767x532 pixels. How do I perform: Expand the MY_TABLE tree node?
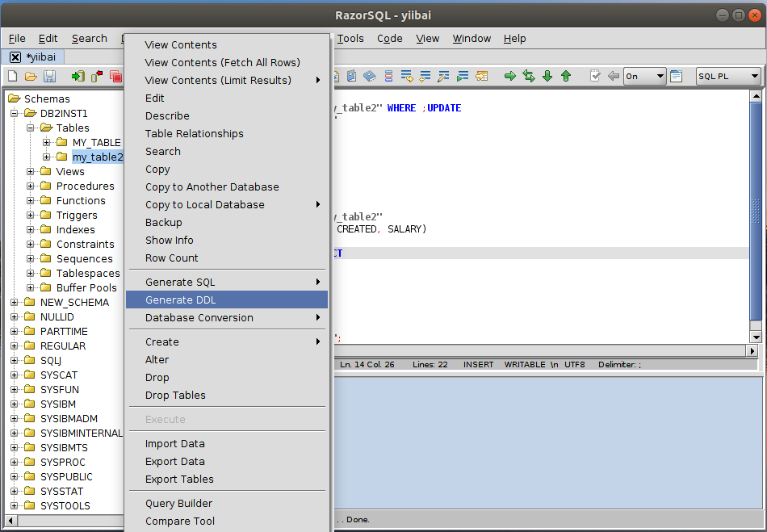[x=47, y=143]
